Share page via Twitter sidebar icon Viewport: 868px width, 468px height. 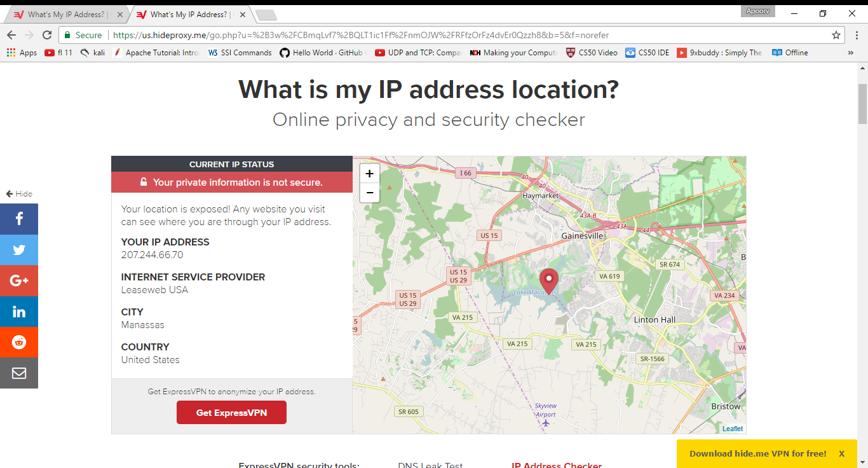(x=19, y=250)
